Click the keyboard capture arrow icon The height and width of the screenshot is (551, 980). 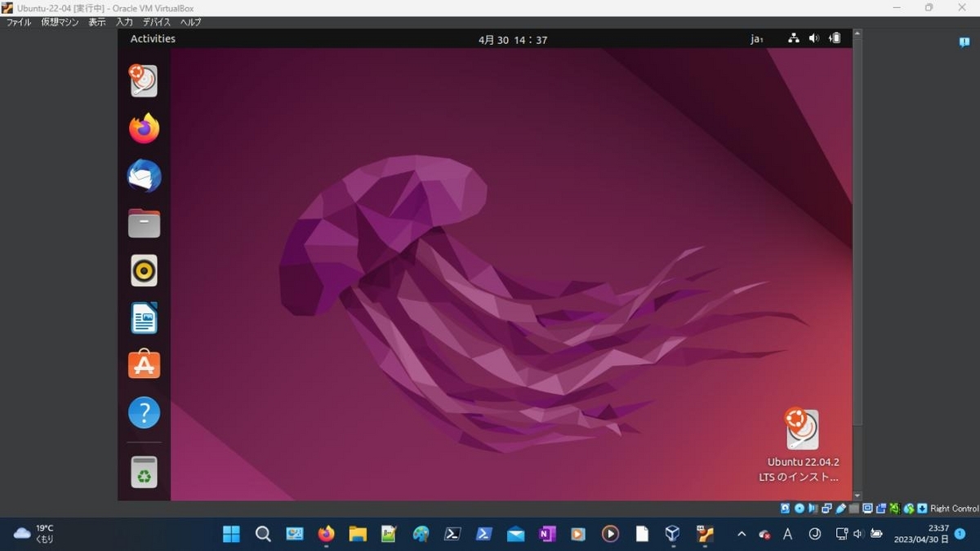pos(922,509)
